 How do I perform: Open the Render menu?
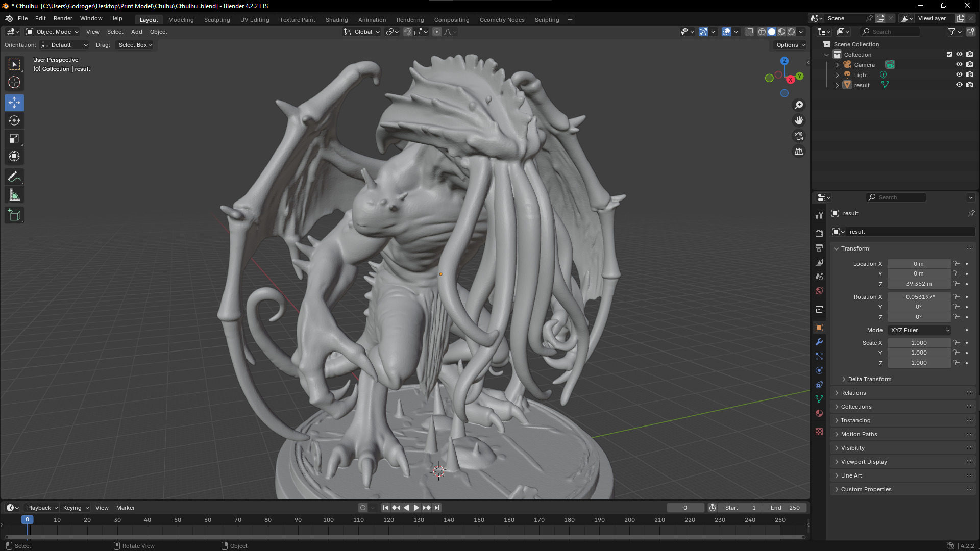tap(63, 18)
